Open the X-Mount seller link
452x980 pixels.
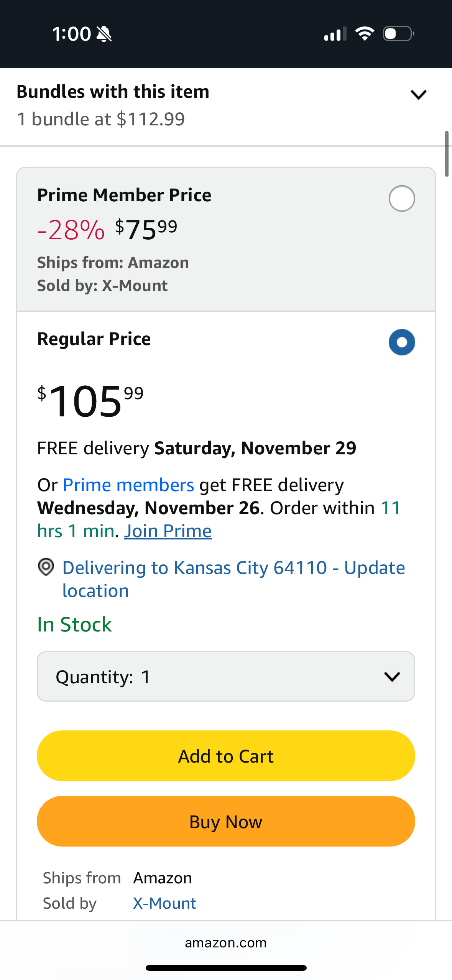164,903
